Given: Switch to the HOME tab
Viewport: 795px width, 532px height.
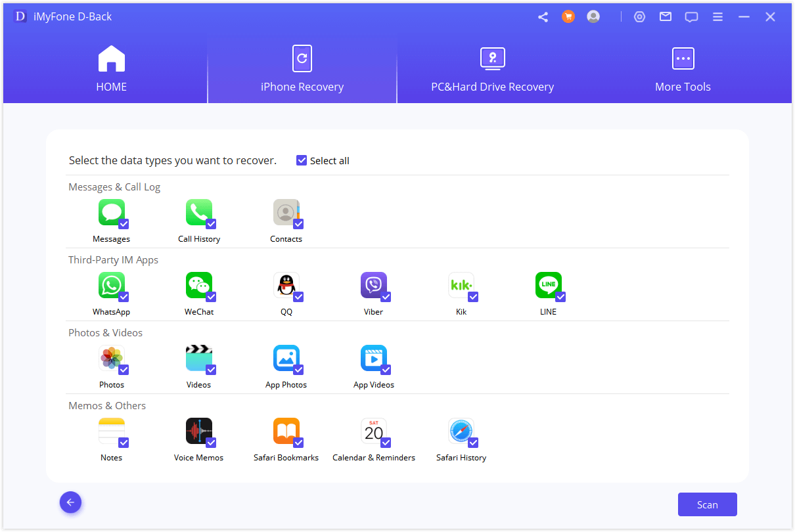Looking at the screenshot, I should coord(111,70).
